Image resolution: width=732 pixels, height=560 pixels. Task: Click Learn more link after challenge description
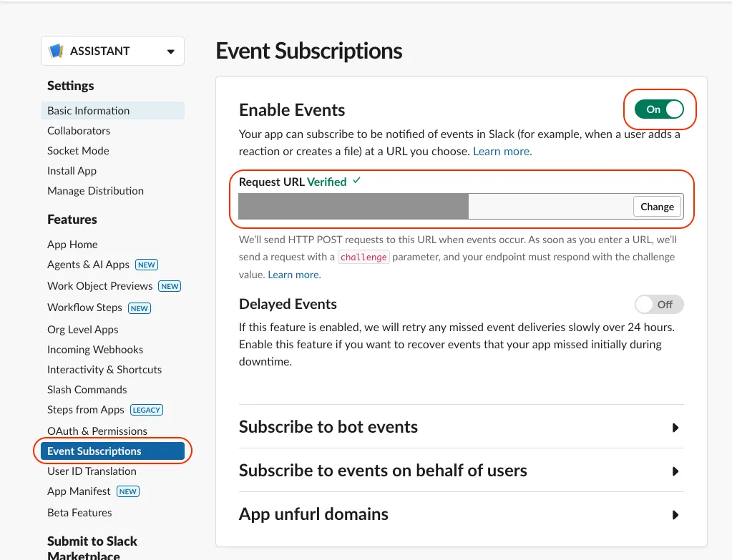(294, 275)
